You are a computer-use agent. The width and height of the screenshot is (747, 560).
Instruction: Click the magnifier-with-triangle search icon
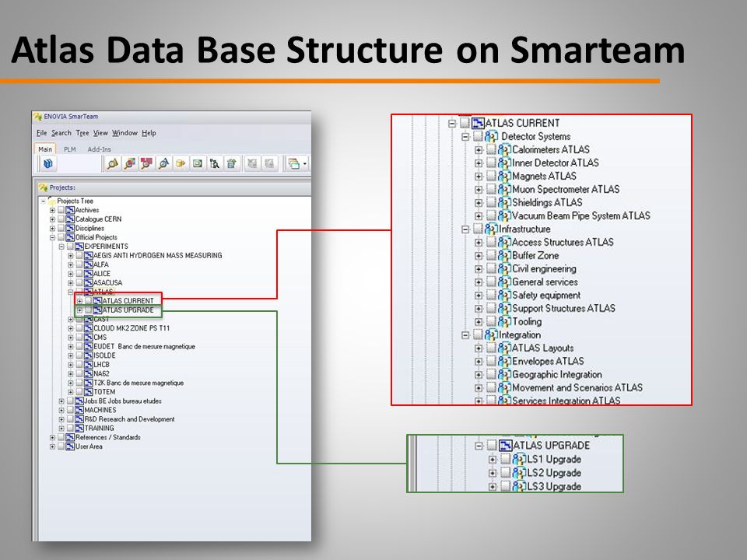pos(112,164)
